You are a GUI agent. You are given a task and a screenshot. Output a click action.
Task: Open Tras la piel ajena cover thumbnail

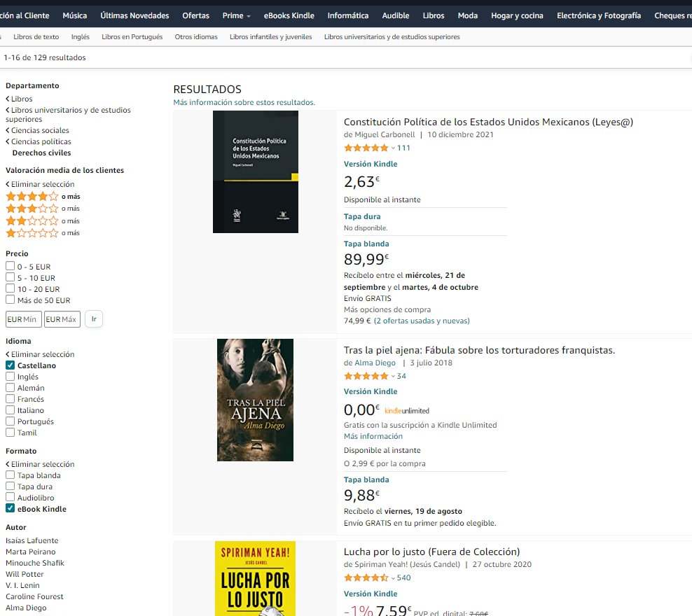tap(255, 400)
